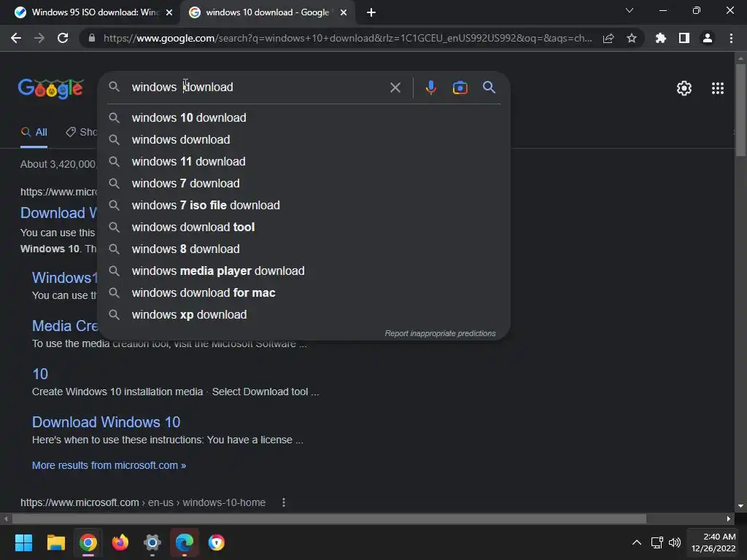Choose suggestion windows media player download
This screenshot has width=747, height=560.
[303, 271]
